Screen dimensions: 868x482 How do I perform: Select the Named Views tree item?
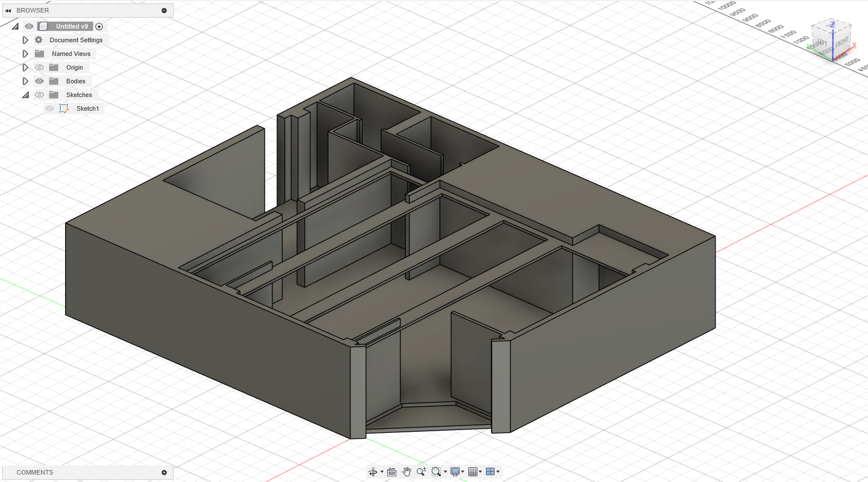71,54
